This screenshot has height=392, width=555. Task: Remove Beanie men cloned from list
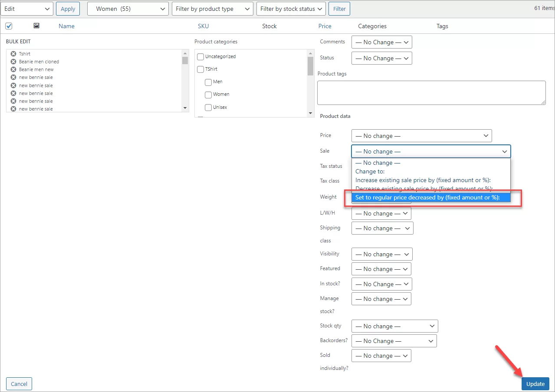tap(13, 62)
